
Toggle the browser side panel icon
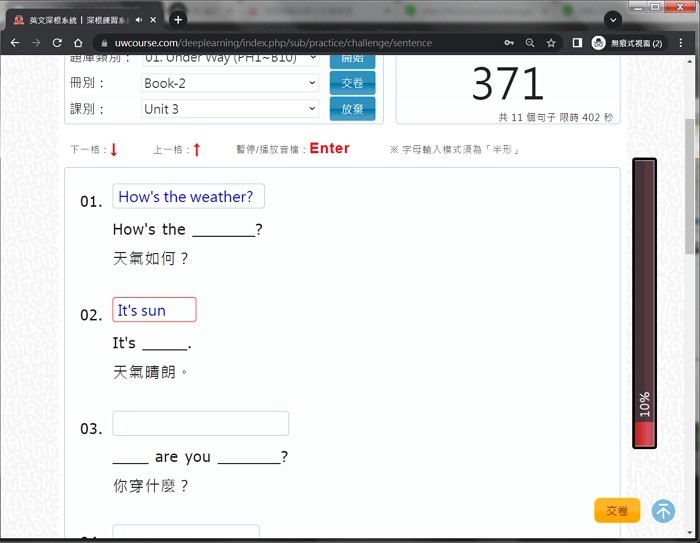click(x=577, y=43)
